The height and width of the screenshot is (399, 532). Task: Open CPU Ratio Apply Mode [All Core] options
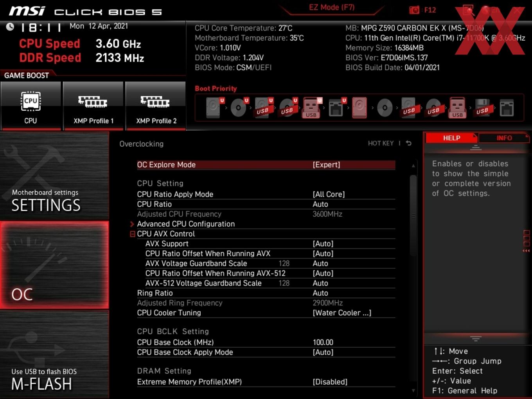coord(329,194)
